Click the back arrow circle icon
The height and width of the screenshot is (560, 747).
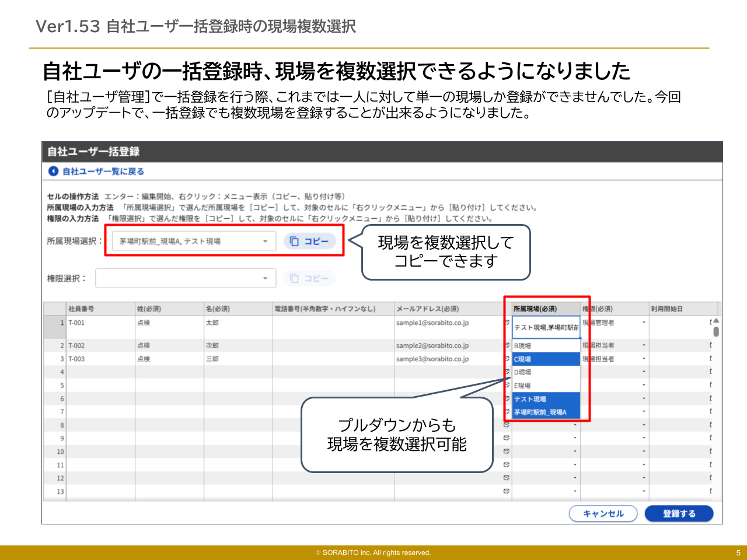[x=52, y=170]
